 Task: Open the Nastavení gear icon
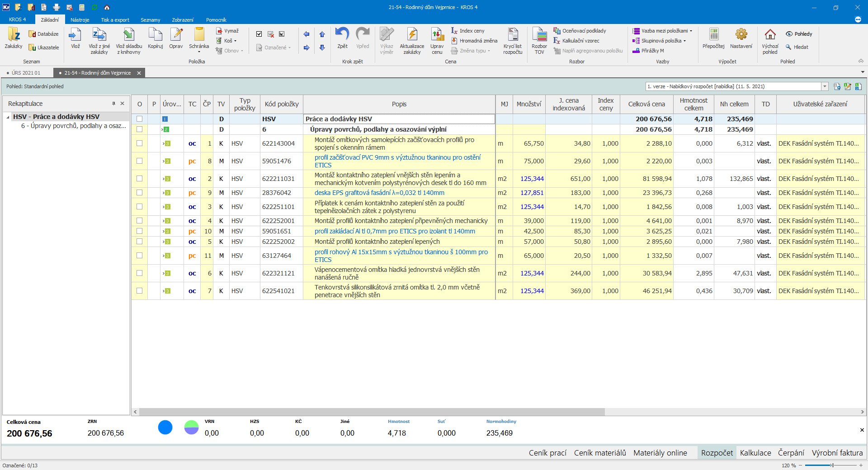pyautogui.click(x=741, y=35)
